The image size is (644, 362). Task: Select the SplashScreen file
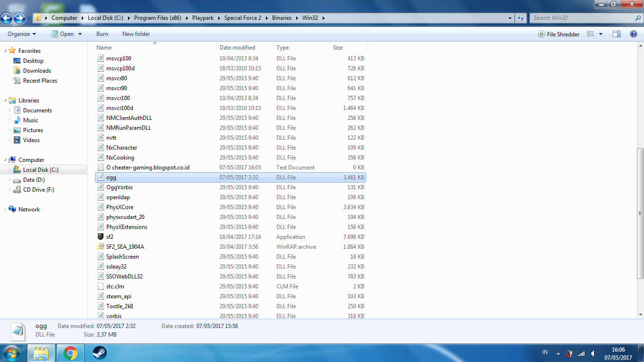(x=122, y=257)
